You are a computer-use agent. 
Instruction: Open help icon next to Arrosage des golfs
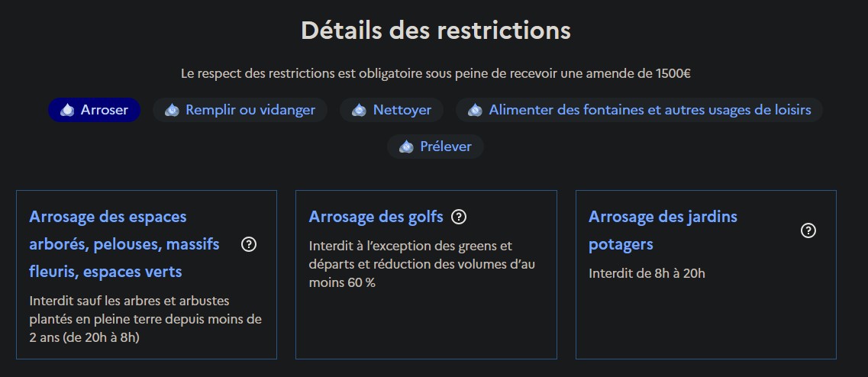point(459,217)
